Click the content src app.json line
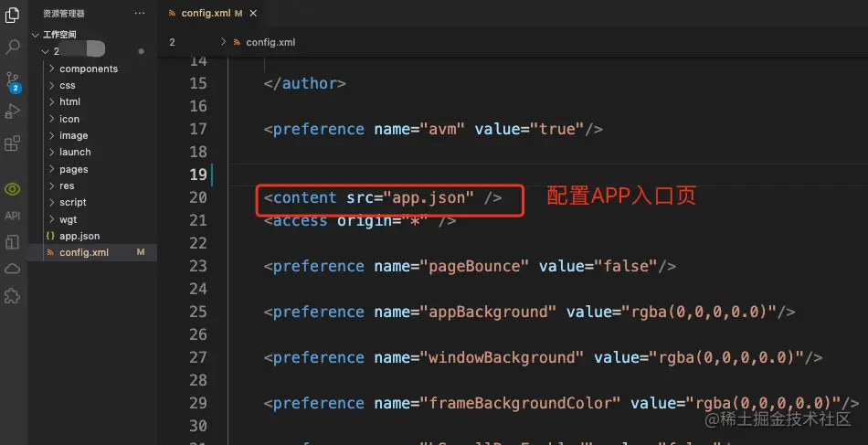Image resolution: width=868 pixels, height=445 pixels. coord(383,197)
